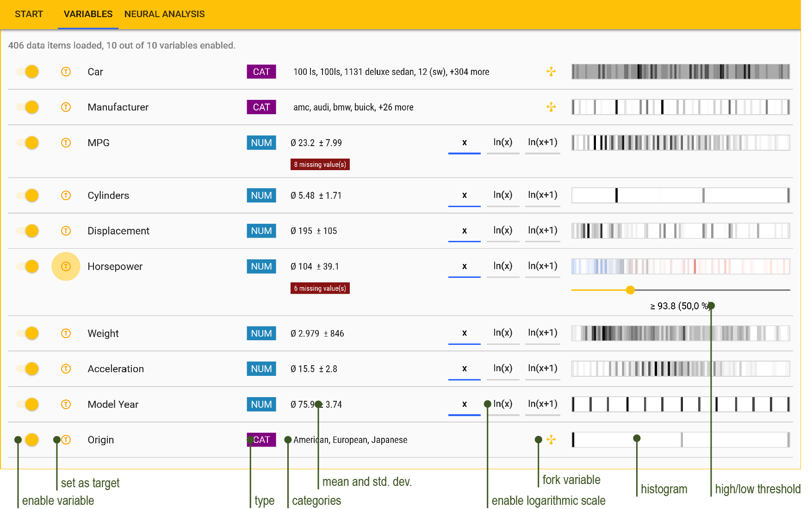Turn off the Displacement variable
This screenshot has height=509, width=812.
click(27, 231)
